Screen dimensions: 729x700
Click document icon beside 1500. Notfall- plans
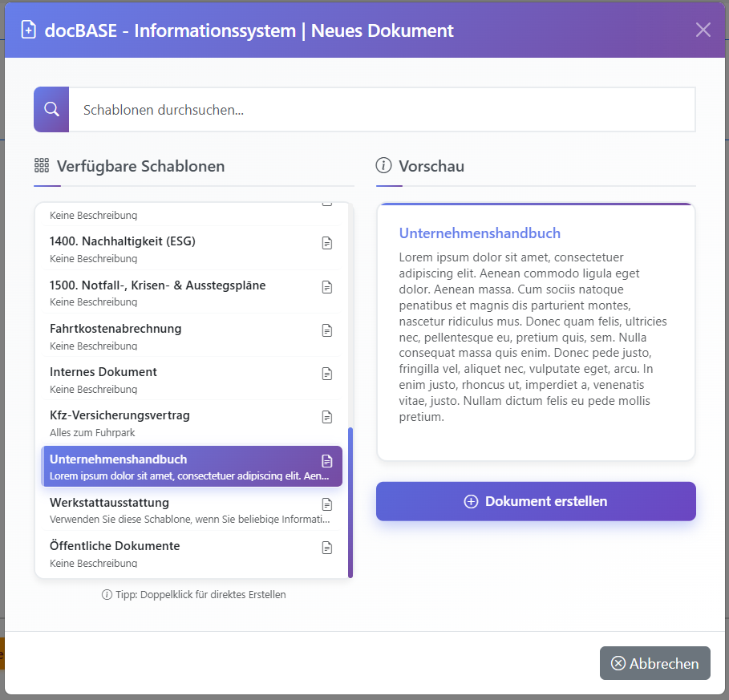(326, 287)
